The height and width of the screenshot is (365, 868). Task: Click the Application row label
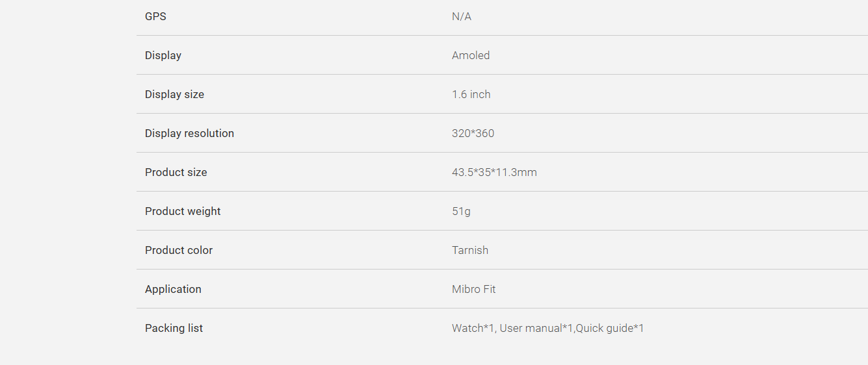point(173,289)
